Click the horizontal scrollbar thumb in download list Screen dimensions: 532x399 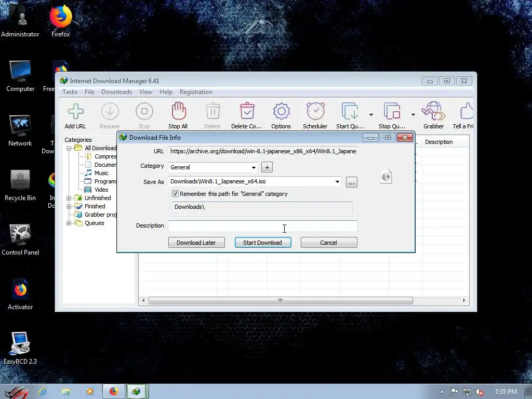click(281, 300)
